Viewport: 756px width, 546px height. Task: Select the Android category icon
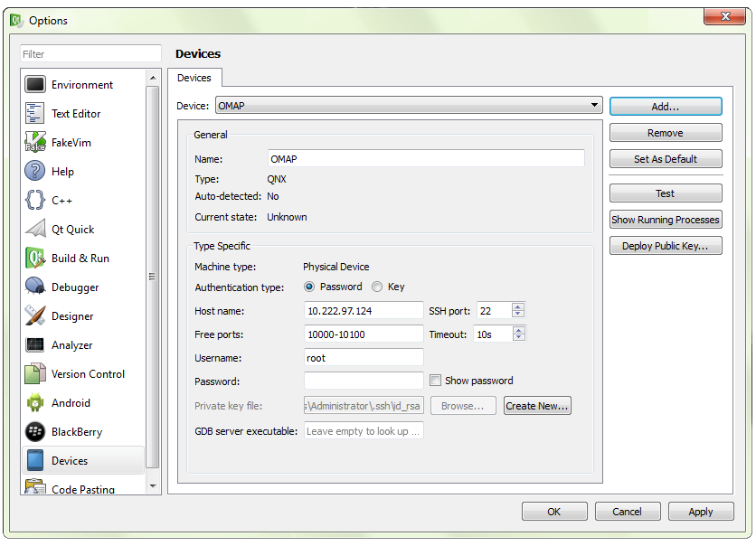(35, 403)
